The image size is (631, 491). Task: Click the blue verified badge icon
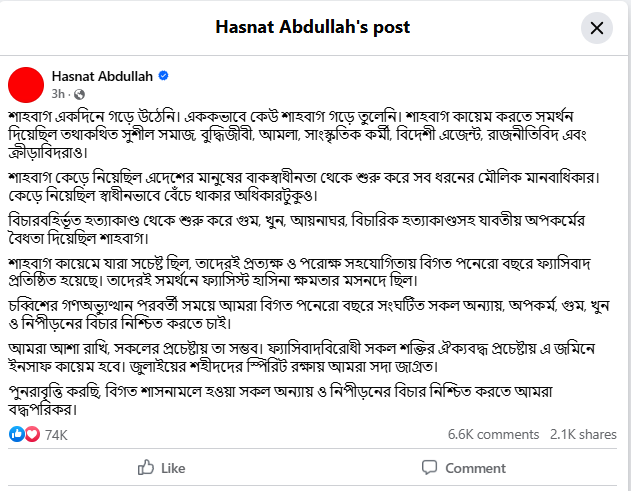pyautogui.click(x=163, y=76)
